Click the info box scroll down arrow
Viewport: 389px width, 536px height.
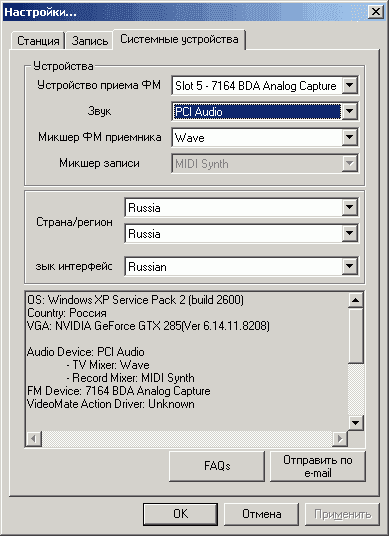click(x=356, y=423)
